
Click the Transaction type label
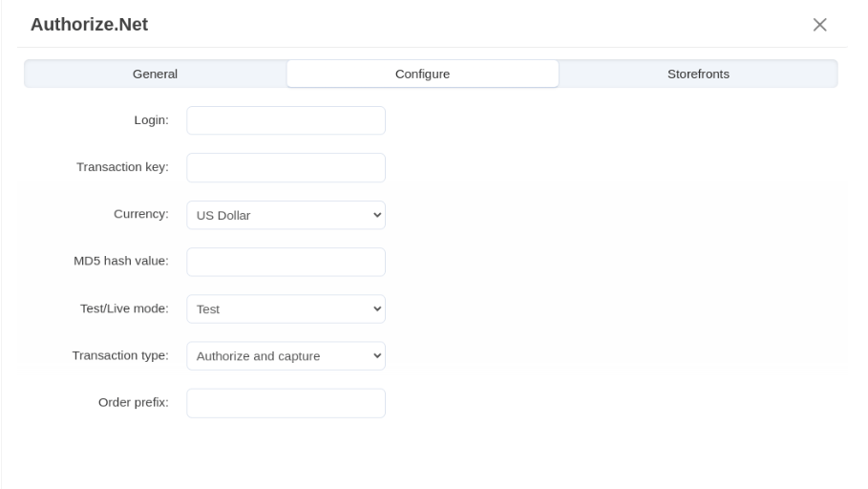[120, 355]
